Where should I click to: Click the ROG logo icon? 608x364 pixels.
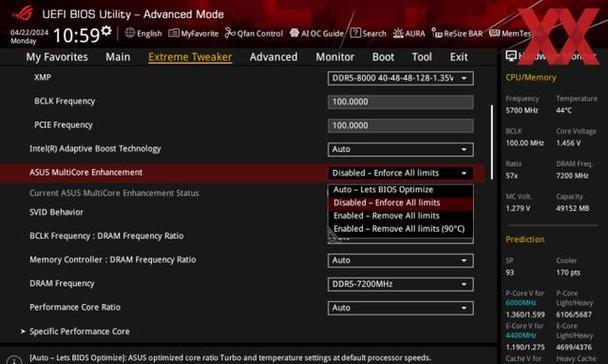coord(22,13)
